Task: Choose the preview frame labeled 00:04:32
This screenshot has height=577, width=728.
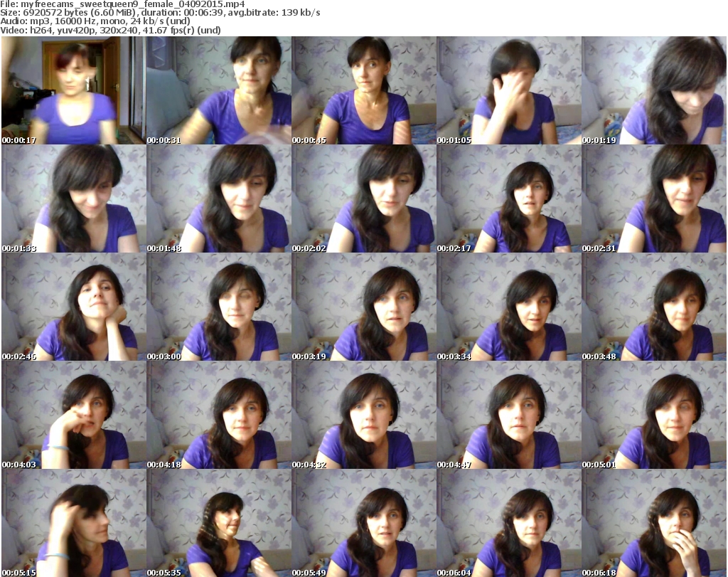Action: [x=363, y=415]
